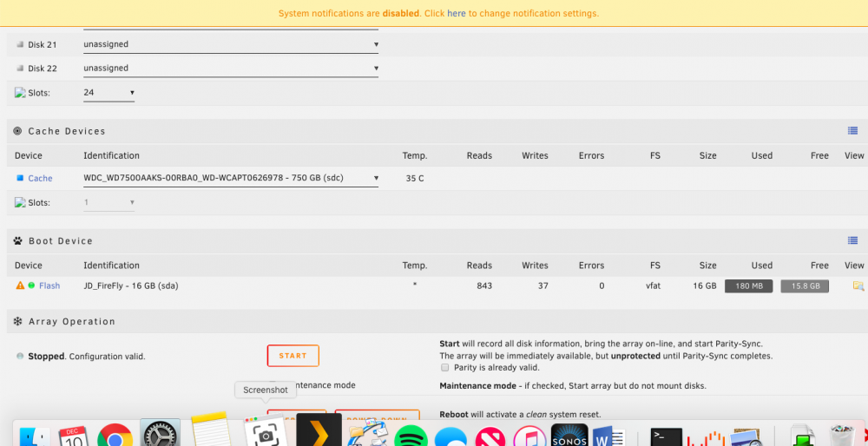Open Plex from the dock

pos(319,430)
